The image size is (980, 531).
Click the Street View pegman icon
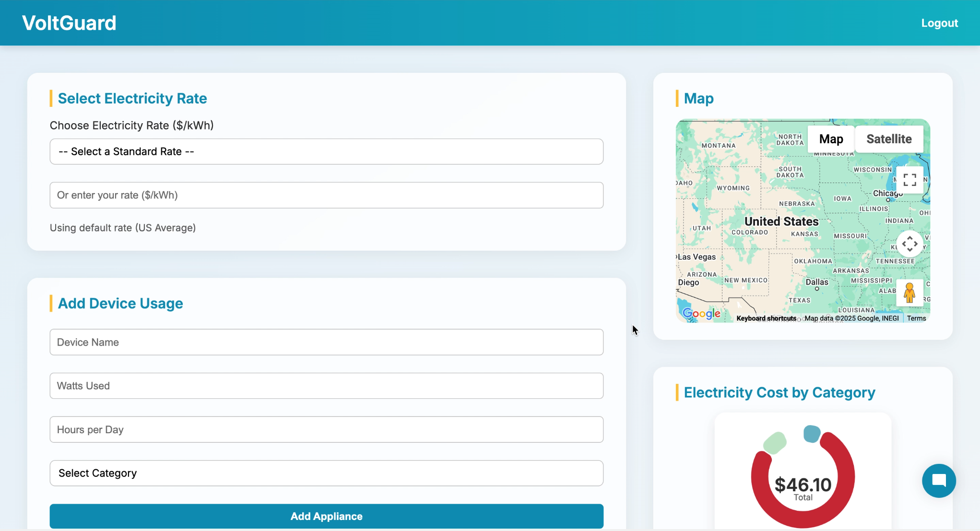tap(909, 292)
